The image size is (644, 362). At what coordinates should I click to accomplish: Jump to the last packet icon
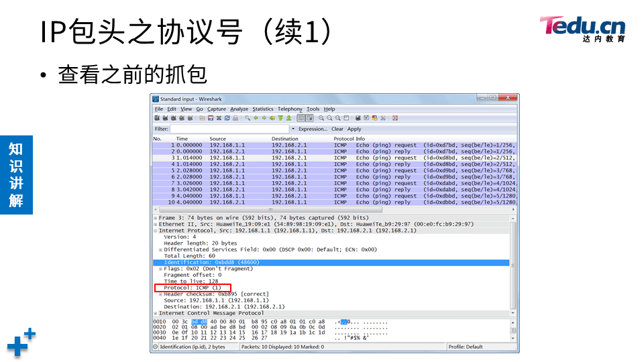pos(288,118)
